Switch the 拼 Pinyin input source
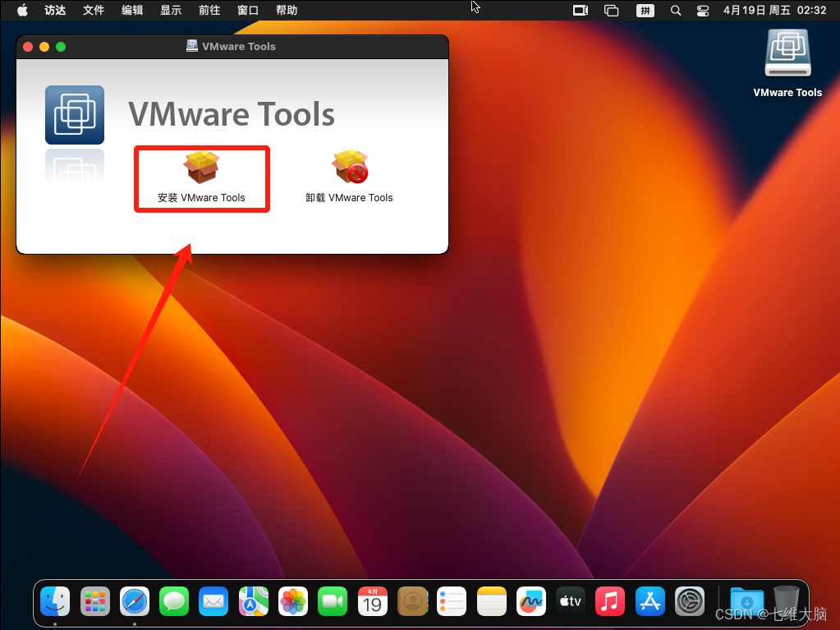Image resolution: width=840 pixels, height=630 pixels. [645, 10]
